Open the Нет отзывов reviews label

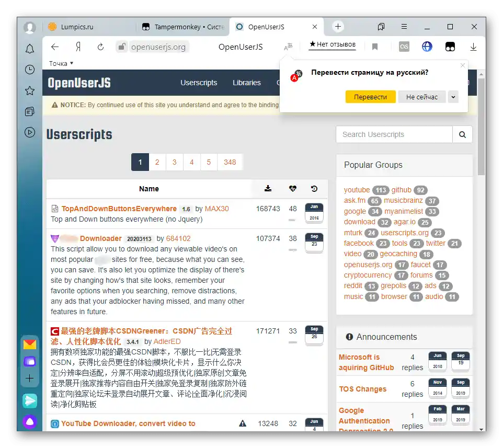click(x=333, y=44)
